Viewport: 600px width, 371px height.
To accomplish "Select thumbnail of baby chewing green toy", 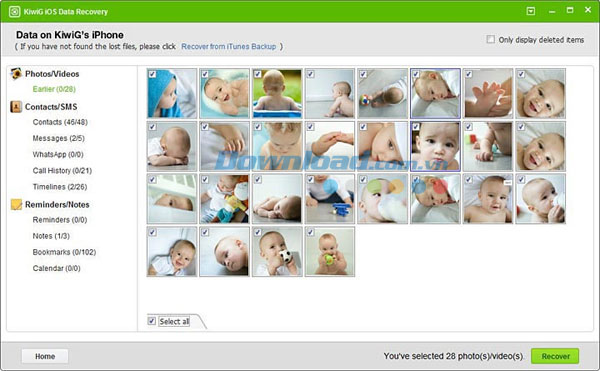I will (330, 251).
